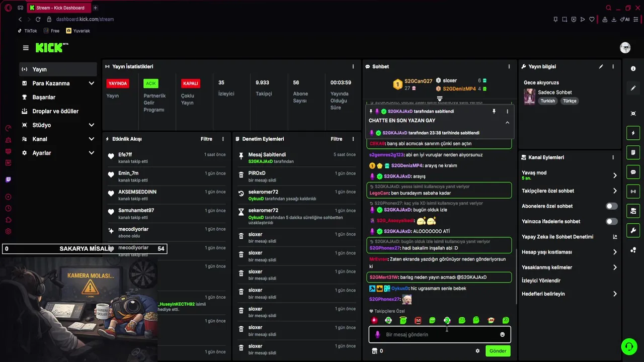Reload the page in browser
Screen dimensions: 644x362
click(x=38, y=19)
